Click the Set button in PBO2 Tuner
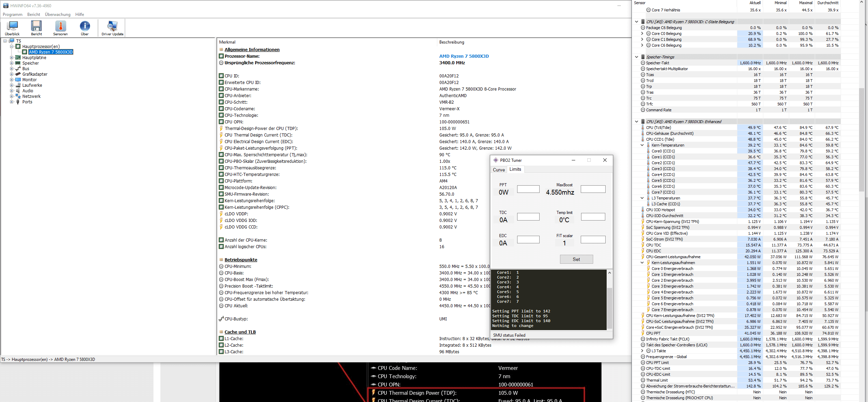 pos(576,259)
